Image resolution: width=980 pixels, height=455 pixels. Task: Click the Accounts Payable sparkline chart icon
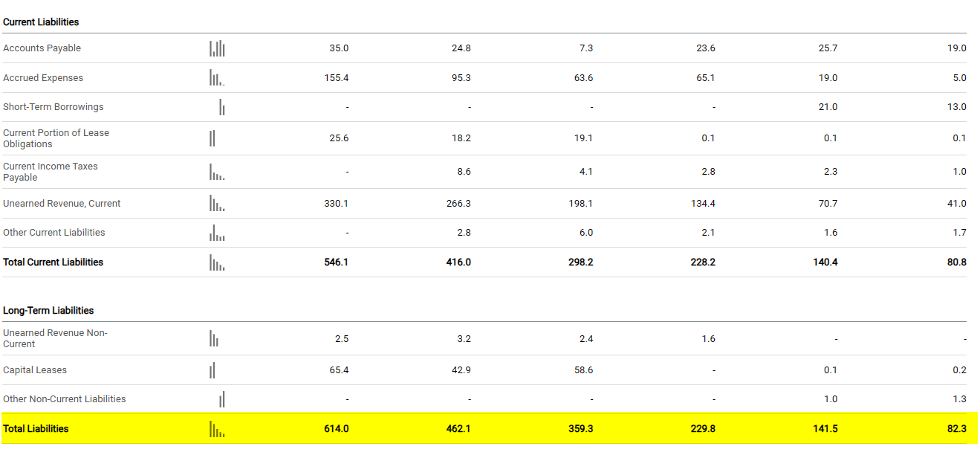[x=217, y=48]
